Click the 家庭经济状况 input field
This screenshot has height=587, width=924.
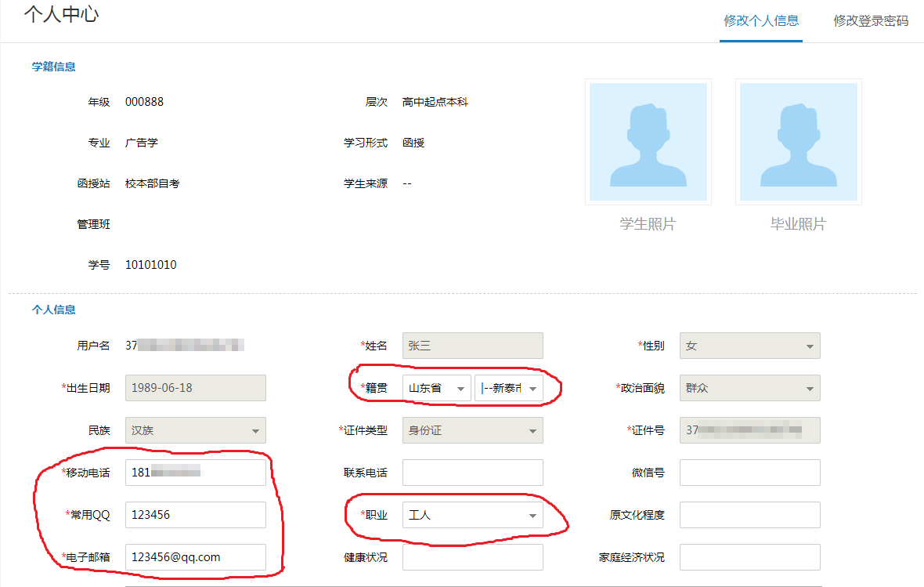(749, 557)
